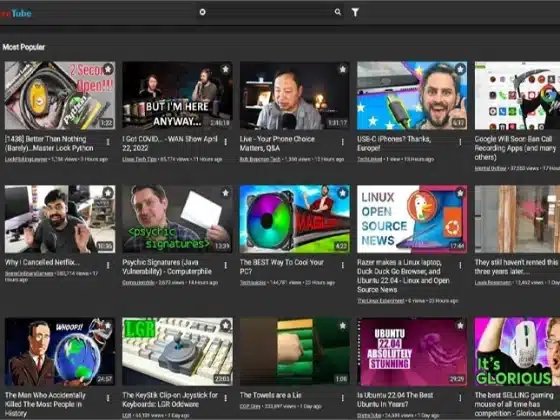Image resolution: width=560 pixels, height=420 pixels.
Task: Star The Towels are a Lie video
Action: pos(342,325)
